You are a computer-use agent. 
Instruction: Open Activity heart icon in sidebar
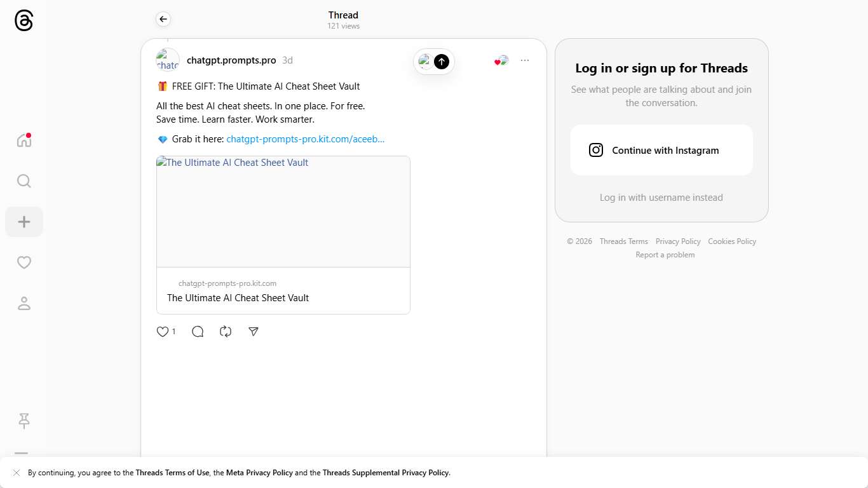[24, 262]
